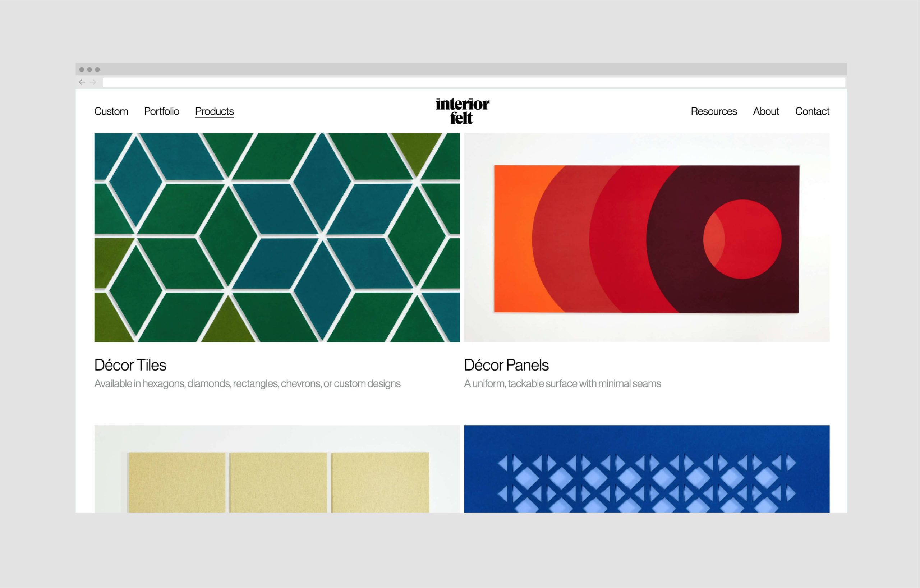Click the Décor Tiles heading
Viewport: 920px width, 588px height.
click(130, 365)
